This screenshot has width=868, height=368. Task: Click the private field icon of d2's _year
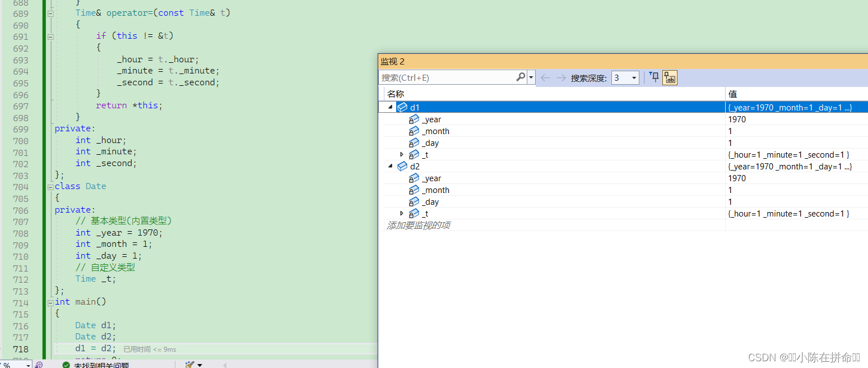414,178
